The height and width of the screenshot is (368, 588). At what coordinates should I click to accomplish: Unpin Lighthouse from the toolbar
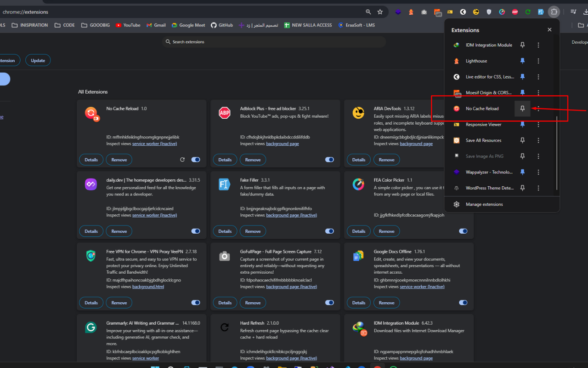point(522,60)
